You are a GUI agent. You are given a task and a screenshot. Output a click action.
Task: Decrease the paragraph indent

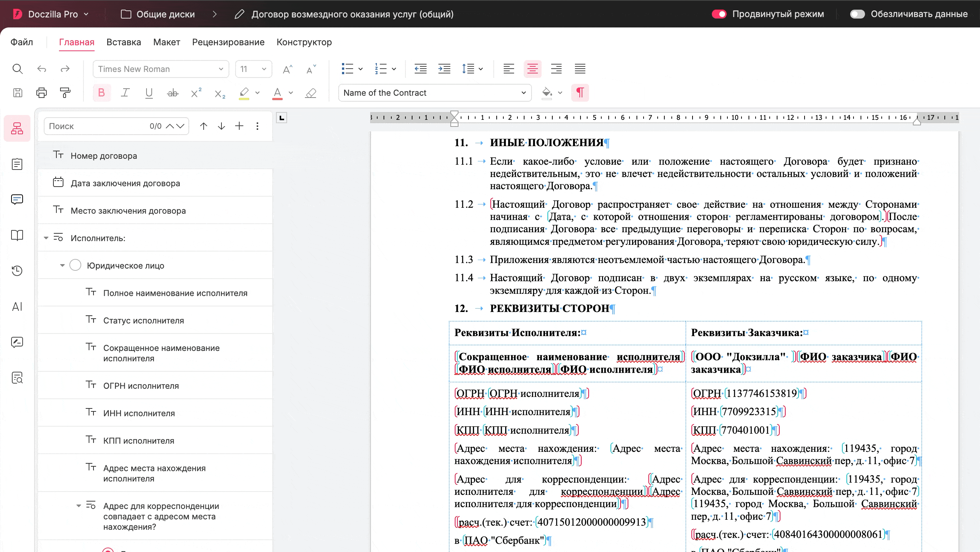(x=420, y=69)
